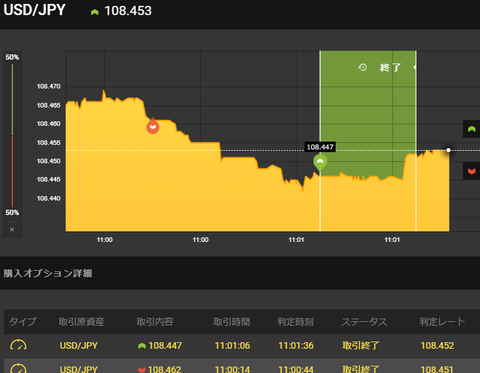480x373 pixels.
Task: Click the 108.440 price axis label
Action: [49, 198]
